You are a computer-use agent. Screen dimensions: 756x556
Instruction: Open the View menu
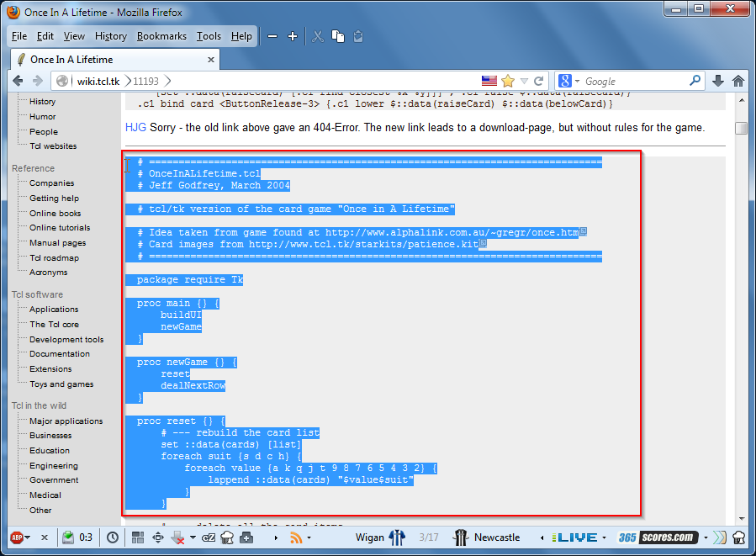74,36
